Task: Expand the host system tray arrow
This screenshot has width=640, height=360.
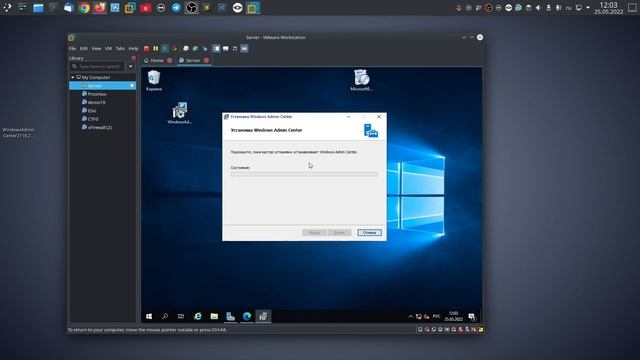Action: coord(588,8)
